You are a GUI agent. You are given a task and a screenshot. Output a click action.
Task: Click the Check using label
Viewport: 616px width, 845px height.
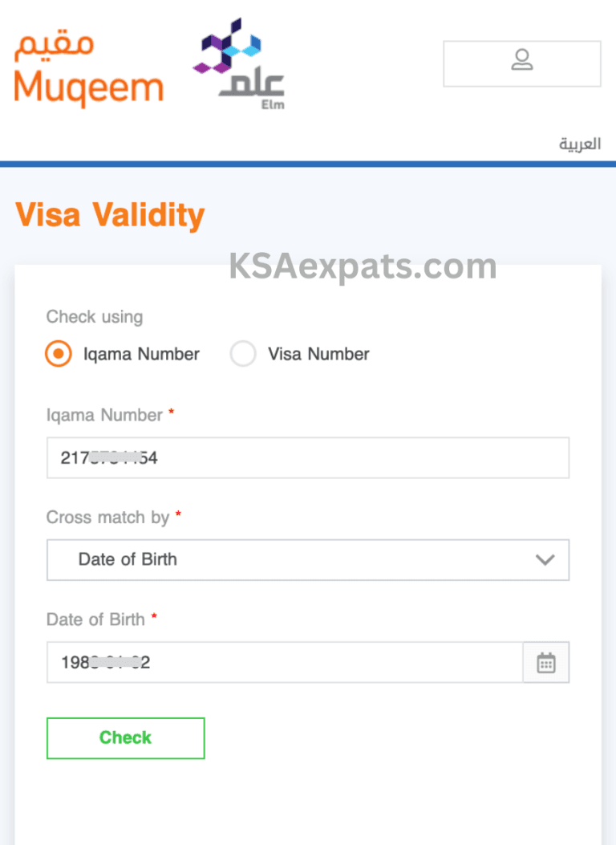click(94, 316)
